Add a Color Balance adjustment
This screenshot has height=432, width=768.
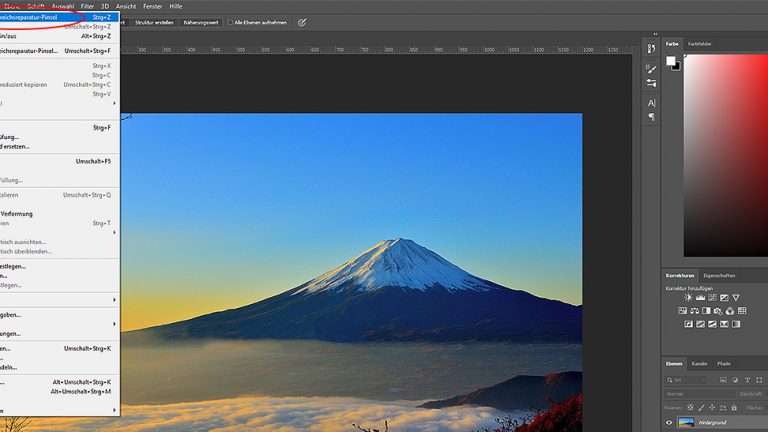(694, 311)
